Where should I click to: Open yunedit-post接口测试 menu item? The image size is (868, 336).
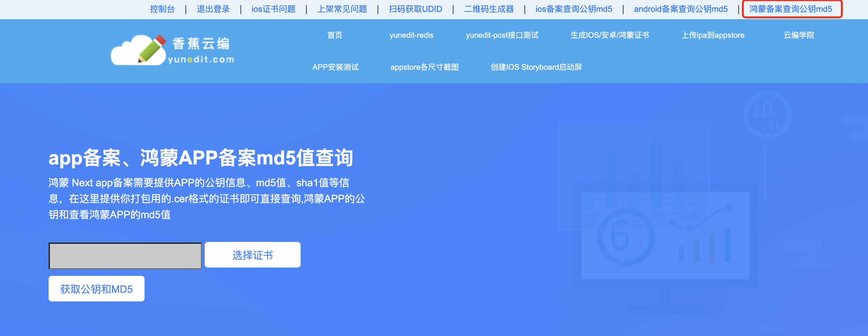502,35
